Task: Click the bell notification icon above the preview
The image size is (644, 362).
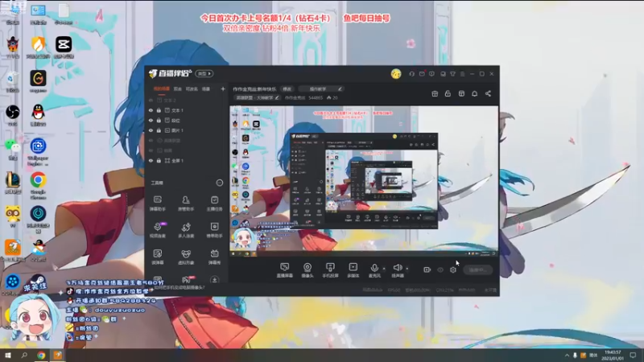Action: point(474,93)
